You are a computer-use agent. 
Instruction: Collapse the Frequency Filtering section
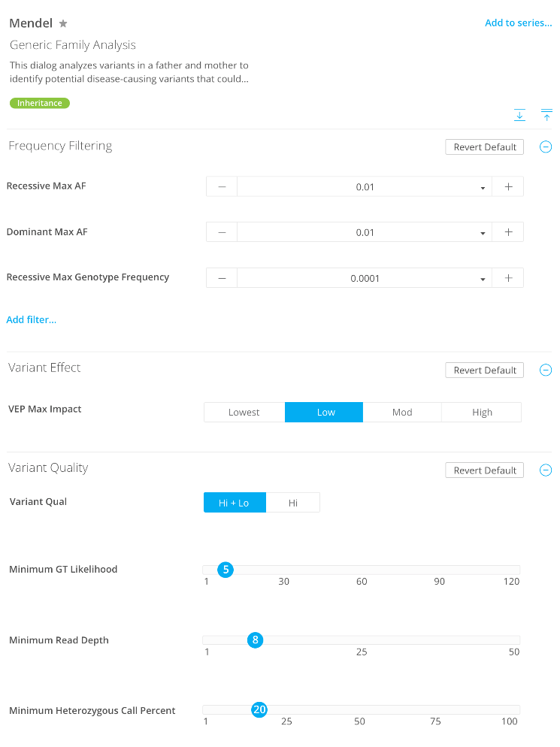[546, 147]
